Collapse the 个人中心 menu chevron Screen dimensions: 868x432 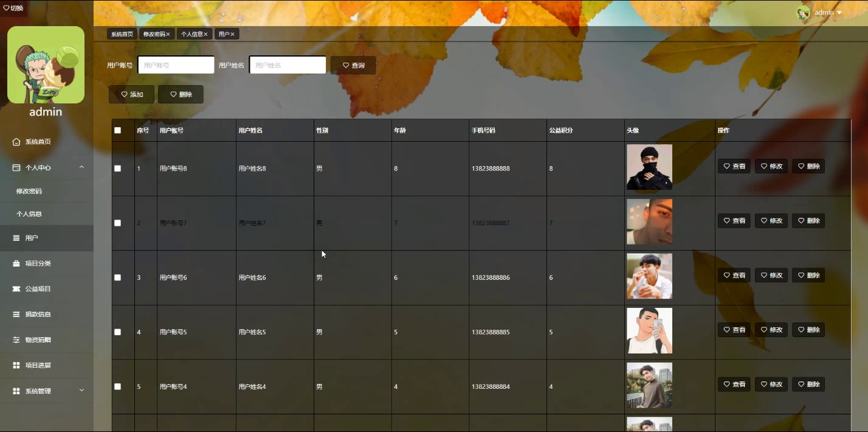[81, 167]
